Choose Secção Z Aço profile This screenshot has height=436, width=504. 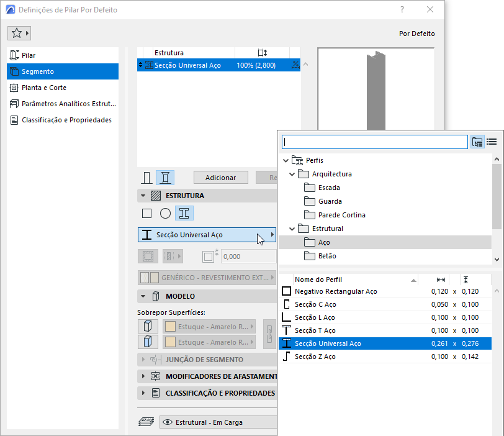coord(385,357)
